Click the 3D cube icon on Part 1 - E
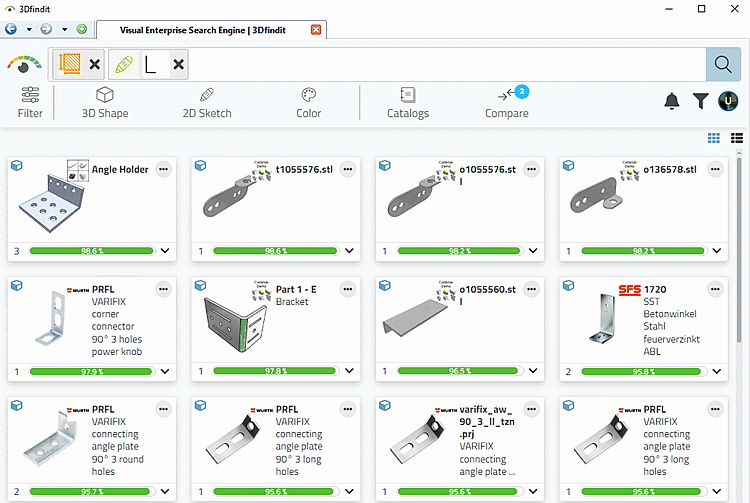This screenshot has width=750, height=503. (200, 285)
